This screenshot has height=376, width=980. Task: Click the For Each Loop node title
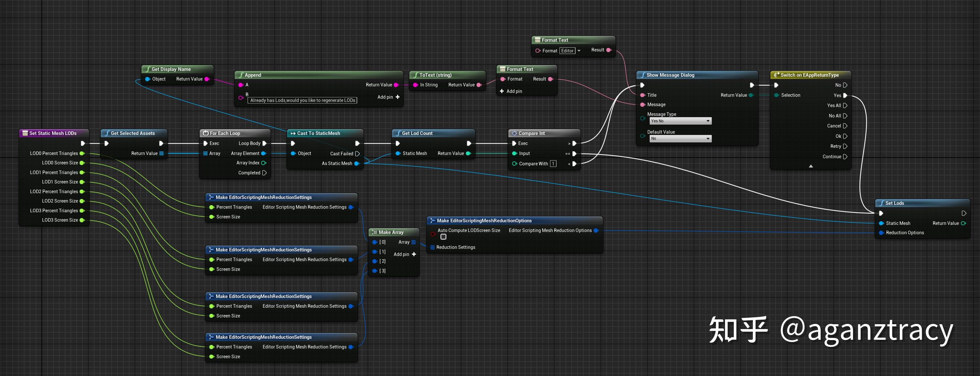225,133
